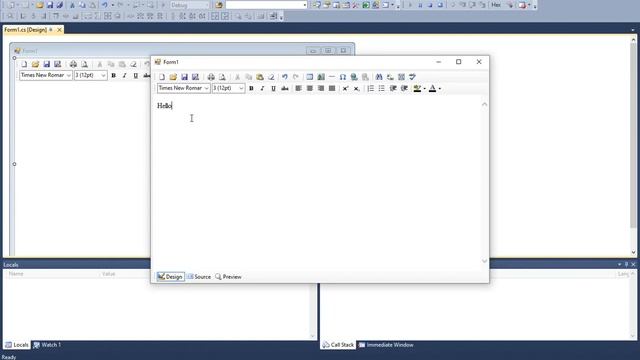Toggle Italic in running Form1 editor
The image size is (640, 360).
262,89
